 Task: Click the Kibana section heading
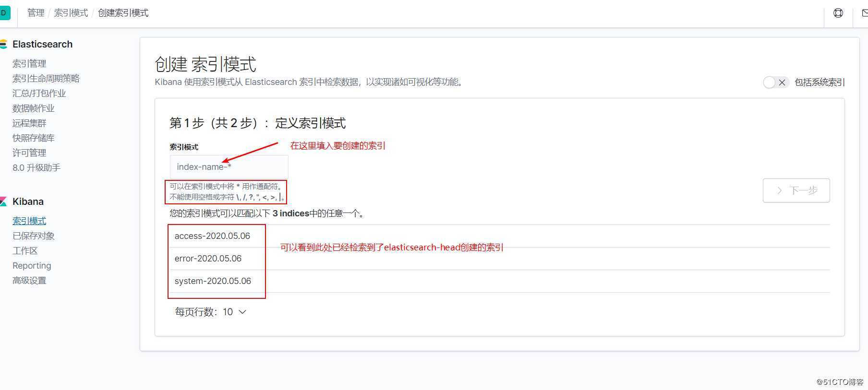[x=28, y=201]
